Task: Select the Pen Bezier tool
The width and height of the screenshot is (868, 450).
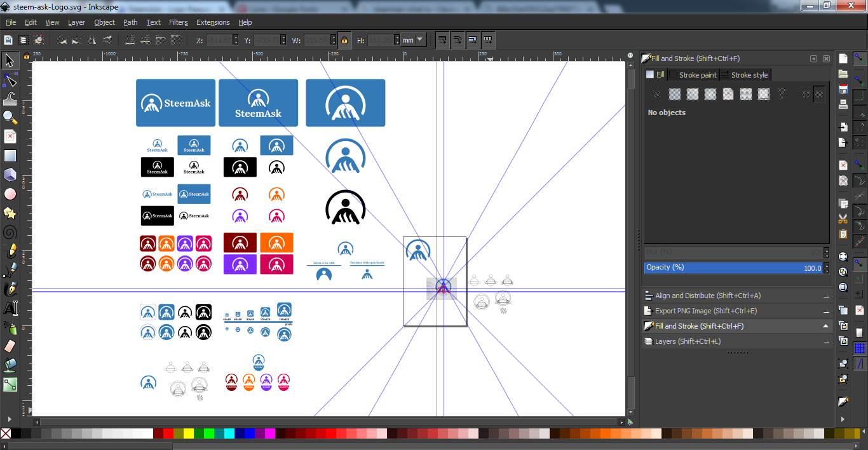Action: point(10,270)
